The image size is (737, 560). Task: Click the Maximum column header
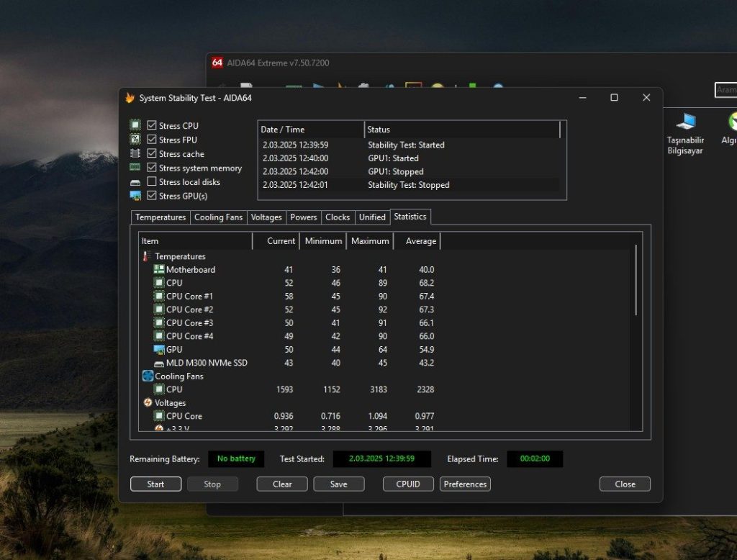370,240
